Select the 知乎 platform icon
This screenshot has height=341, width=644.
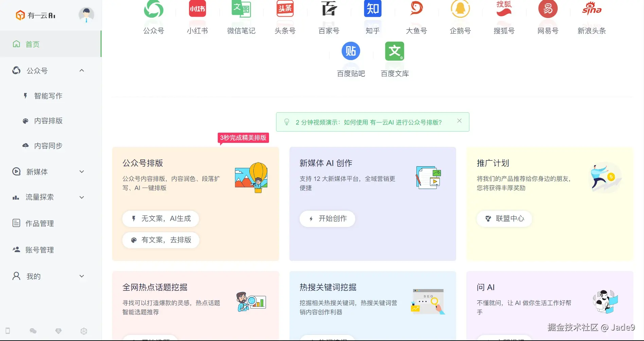click(x=373, y=8)
